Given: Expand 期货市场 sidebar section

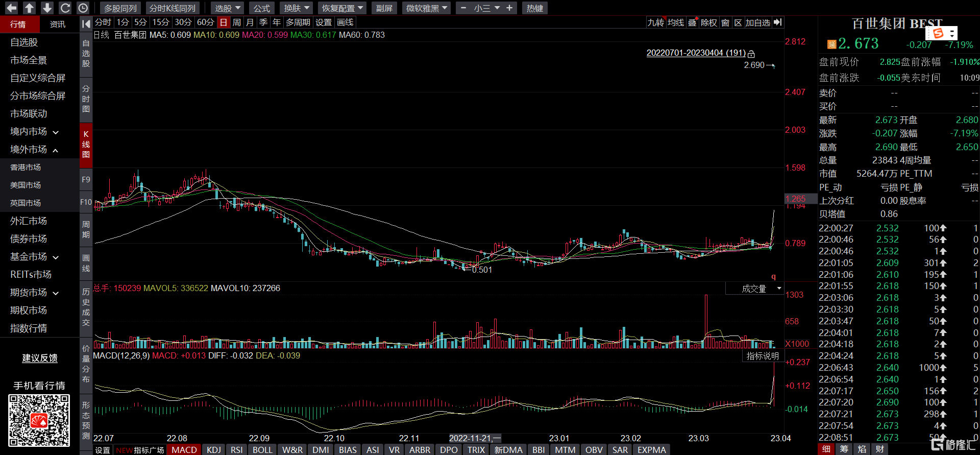Looking at the screenshot, I should [34, 293].
